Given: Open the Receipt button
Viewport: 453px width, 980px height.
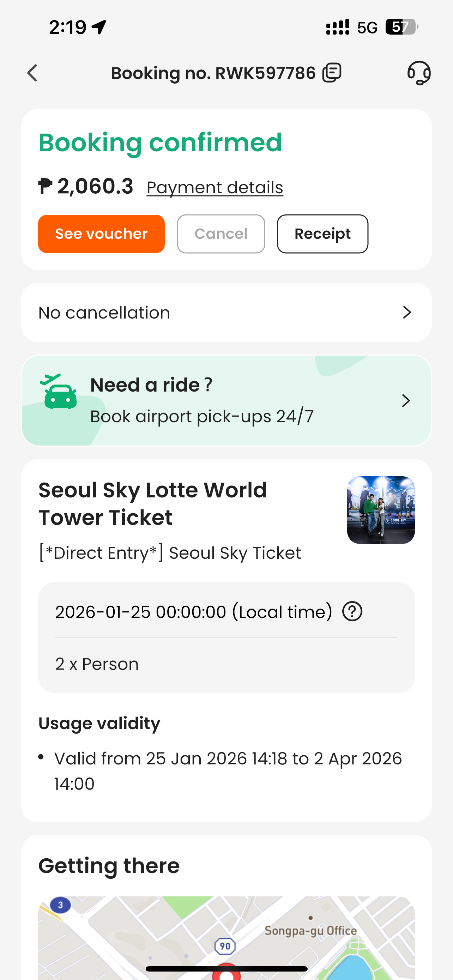Looking at the screenshot, I should tap(322, 234).
